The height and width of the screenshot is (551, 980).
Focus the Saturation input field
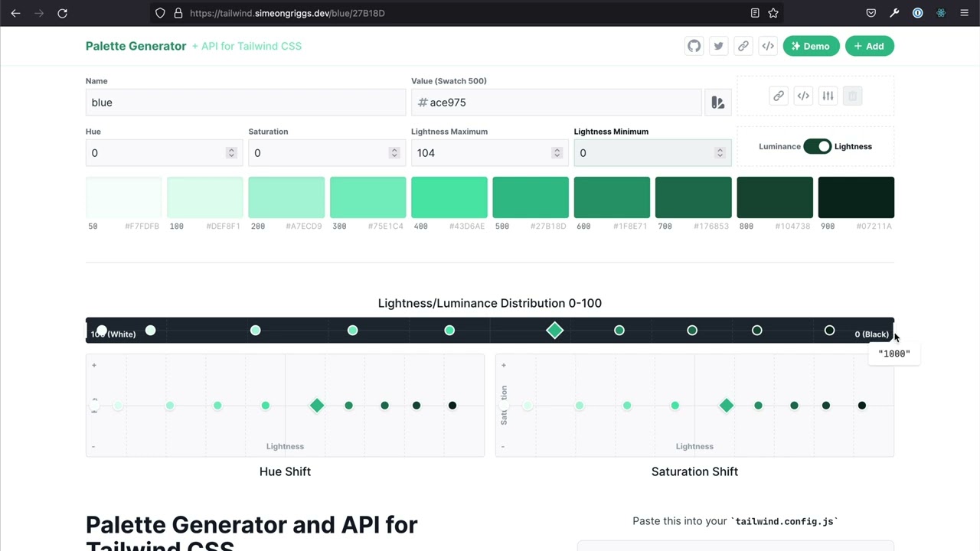pyautogui.click(x=327, y=153)
